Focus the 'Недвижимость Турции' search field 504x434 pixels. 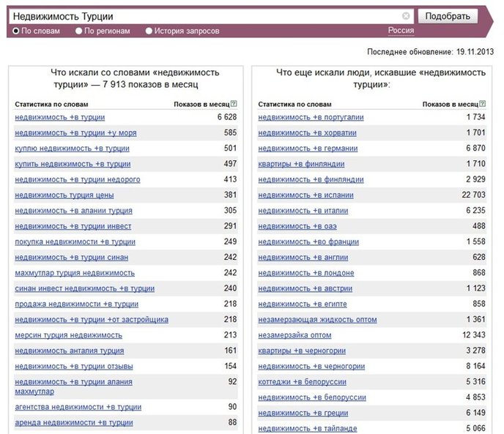[206, 16]
